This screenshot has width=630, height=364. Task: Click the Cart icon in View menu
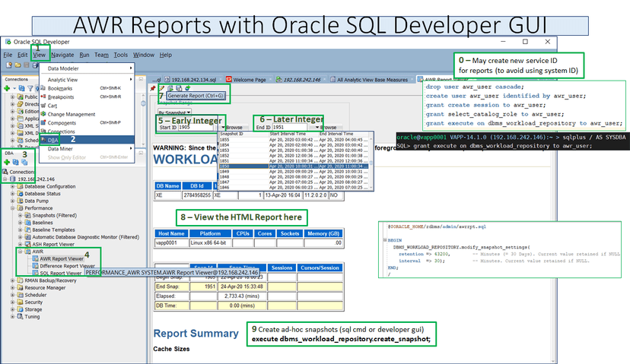tap(42, 106)
